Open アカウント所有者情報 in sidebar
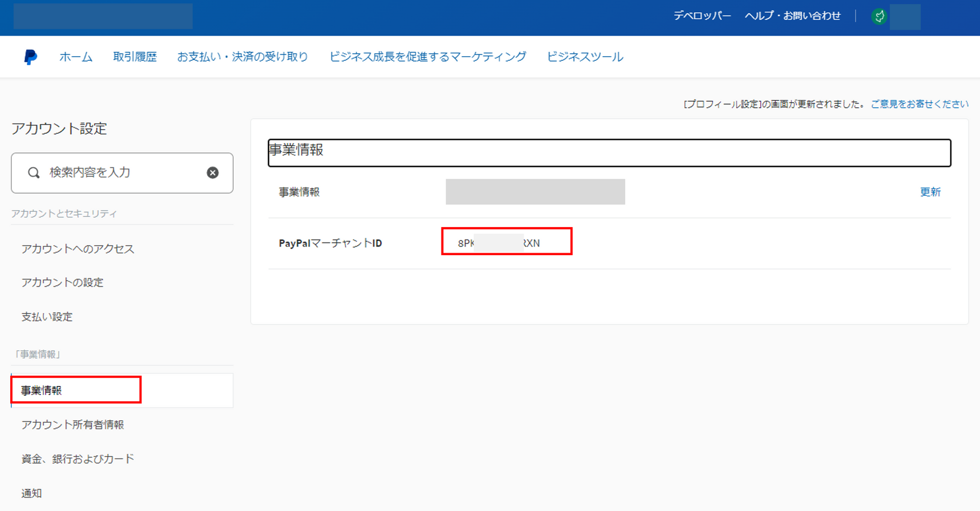Viewport: 980px width, 511px height. pos(72,425)
